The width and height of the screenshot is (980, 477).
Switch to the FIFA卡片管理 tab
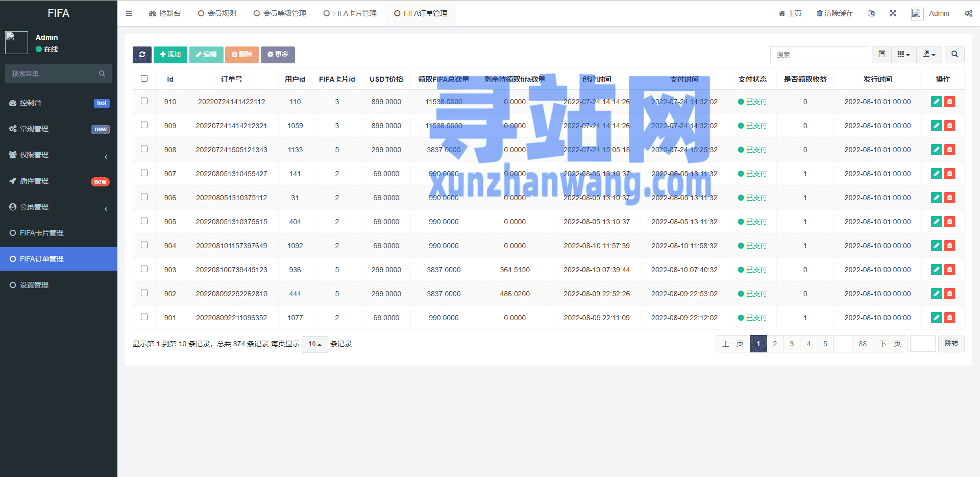pos(350,13)
